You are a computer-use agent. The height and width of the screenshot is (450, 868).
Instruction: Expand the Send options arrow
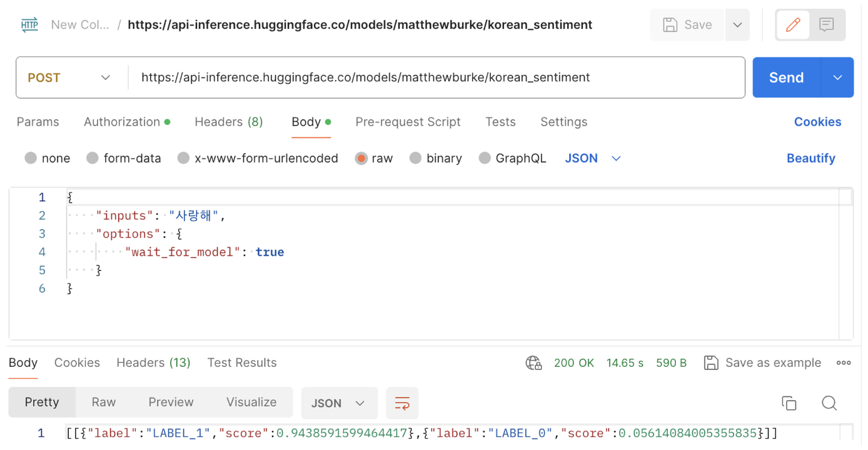coord(837,77)
